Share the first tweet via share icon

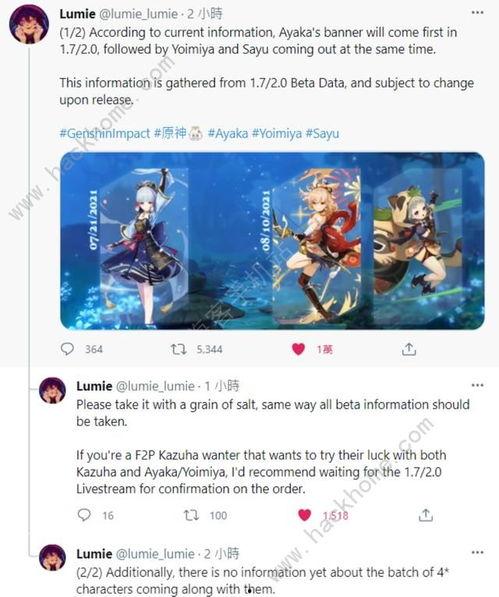(x=409, y=349)
